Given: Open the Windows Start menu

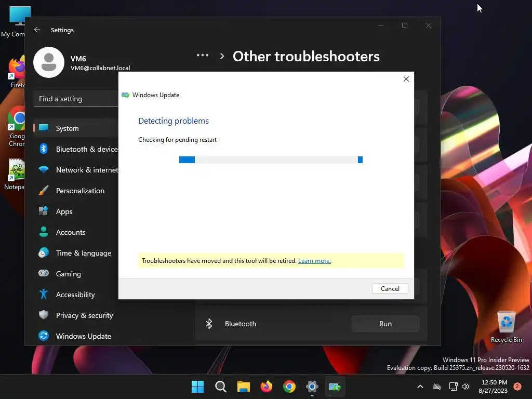Looking at the screenshot, I should [x=197, y=387].
